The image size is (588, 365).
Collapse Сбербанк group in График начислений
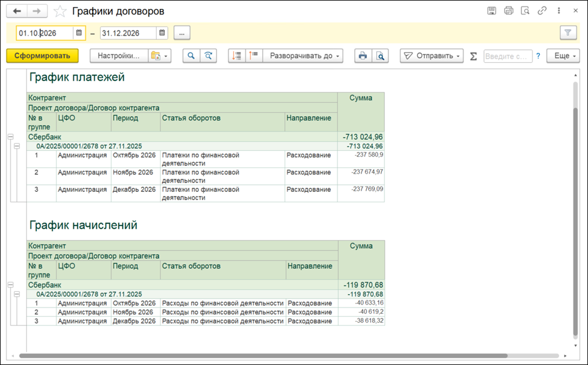pyautogui.click(x=11, y=285)
